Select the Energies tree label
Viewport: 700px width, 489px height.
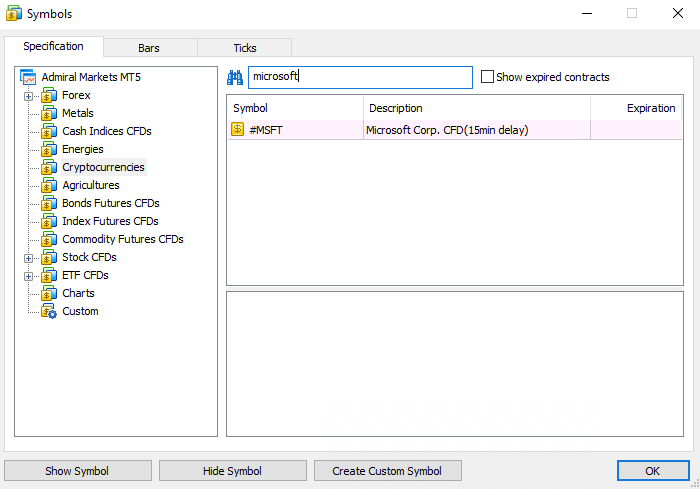click(83, 149)
